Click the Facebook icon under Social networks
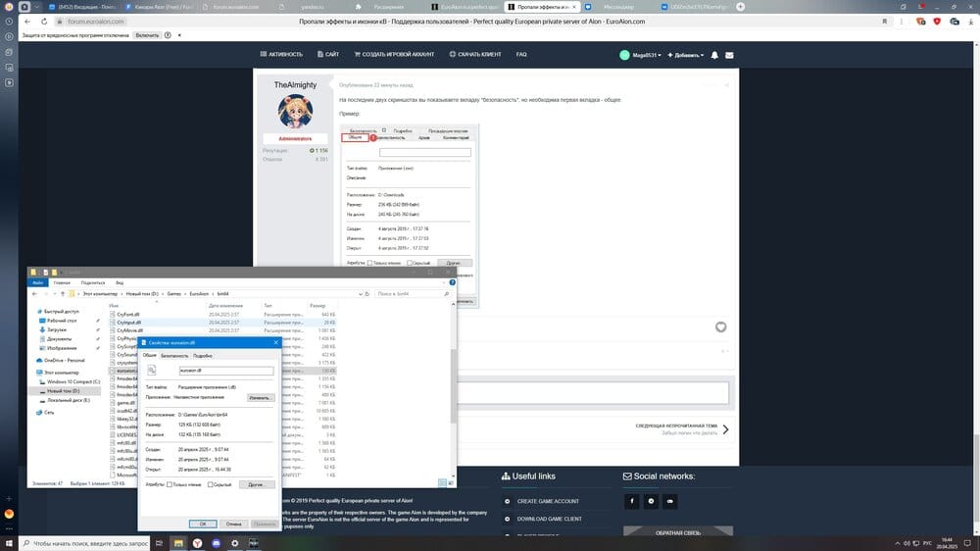 tap(632, 500)
